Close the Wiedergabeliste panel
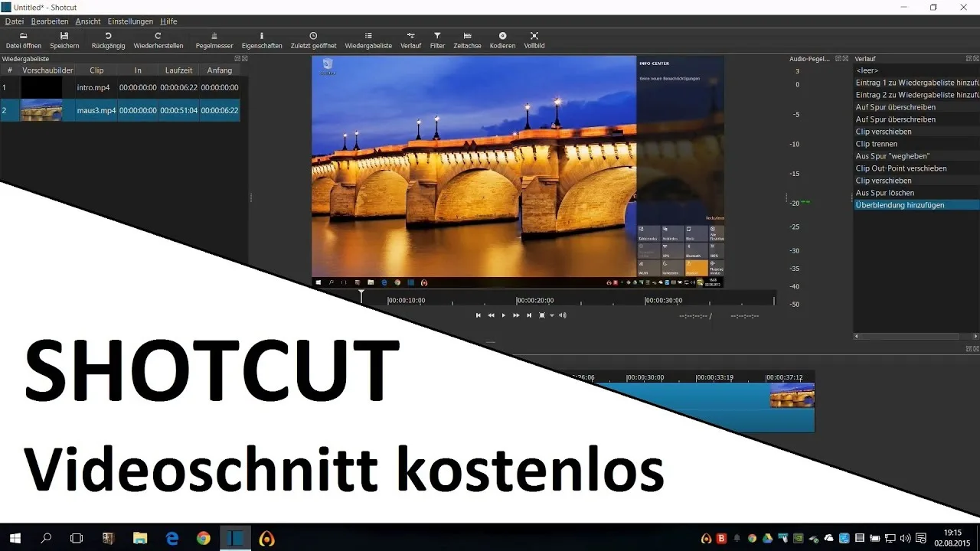This screenshot has height=551, width=980. pyautogui.click(x=244, y=58)
